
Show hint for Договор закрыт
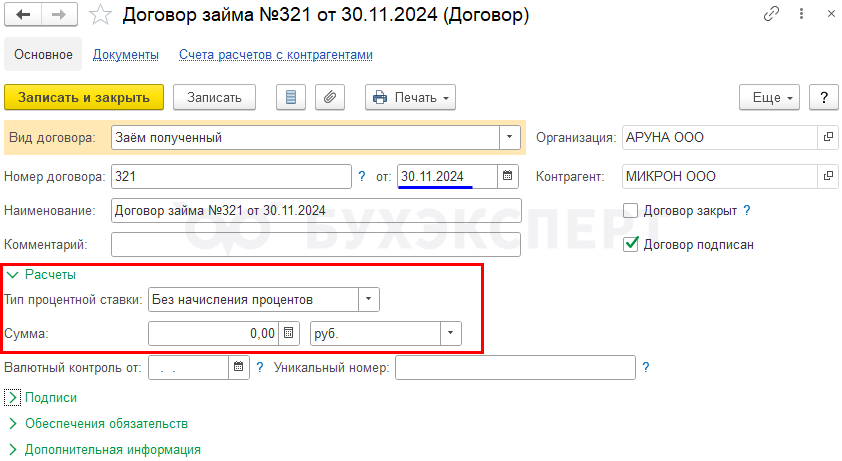click(x=746, y=211)
